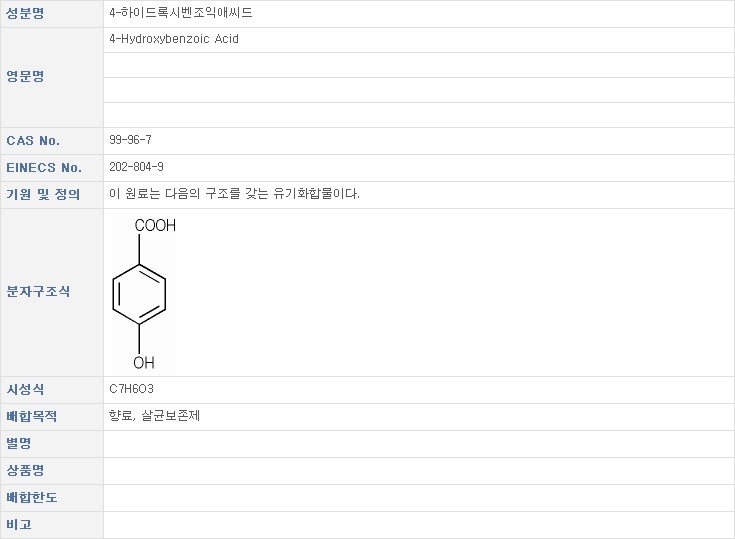735x539 pixels.
Task: Select the 4-하이드록시벤조익애씨드 ingredient name text
Action: tap(180, 13)
